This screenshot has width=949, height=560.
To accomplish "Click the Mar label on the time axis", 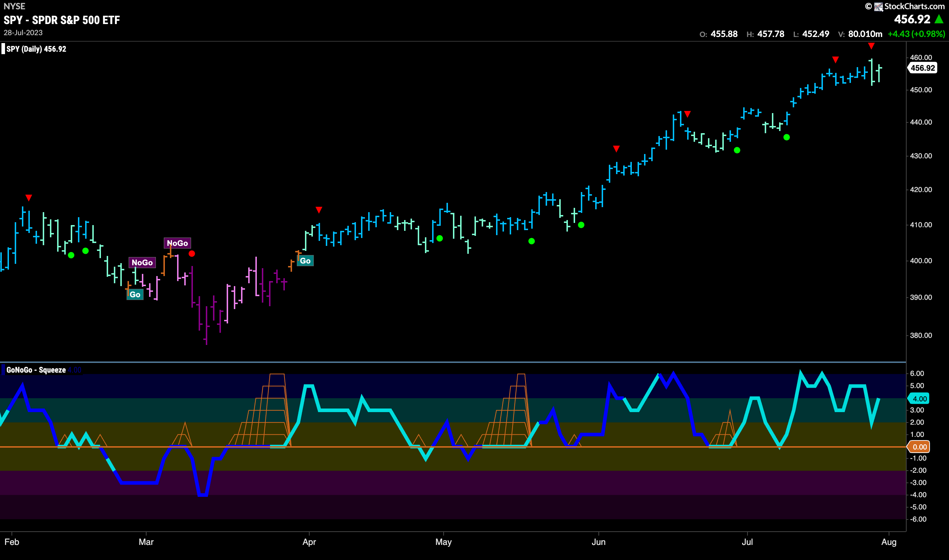I will click(x=146, y=542).
